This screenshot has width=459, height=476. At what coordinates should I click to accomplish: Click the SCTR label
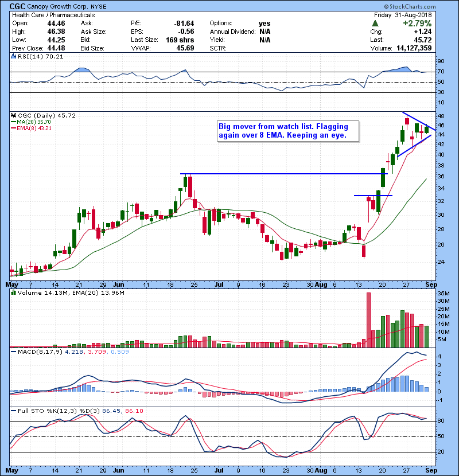218,48
